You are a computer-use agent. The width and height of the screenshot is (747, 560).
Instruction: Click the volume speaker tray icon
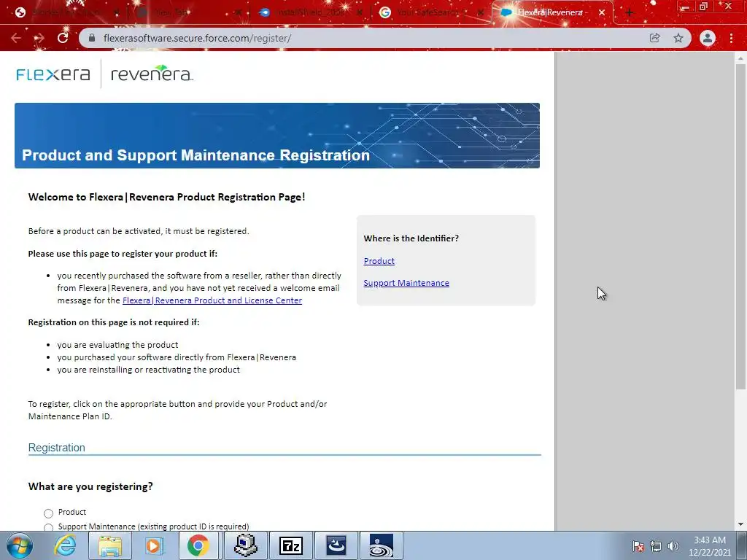(x=673, y=546)
